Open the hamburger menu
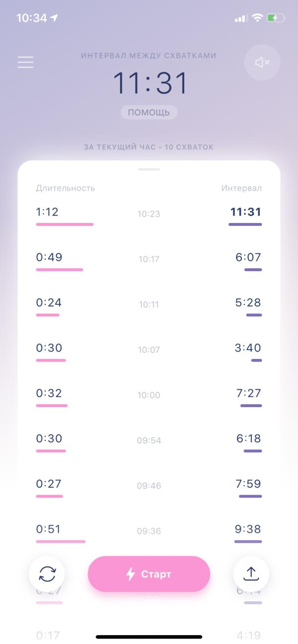The width and height of the screenshot is (298, 644). click(25, 62)
